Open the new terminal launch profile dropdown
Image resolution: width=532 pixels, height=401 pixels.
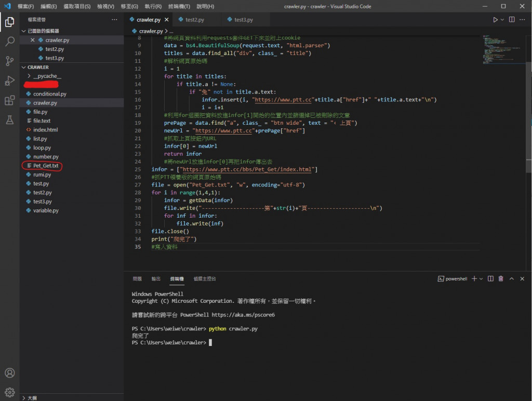click(x=481, y=279)
